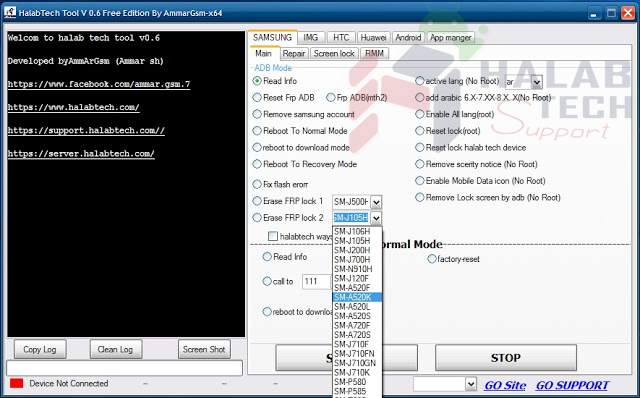The image size is (640, 398).
Task: Choose SM-A520L from model list
Action: point(357,307)
